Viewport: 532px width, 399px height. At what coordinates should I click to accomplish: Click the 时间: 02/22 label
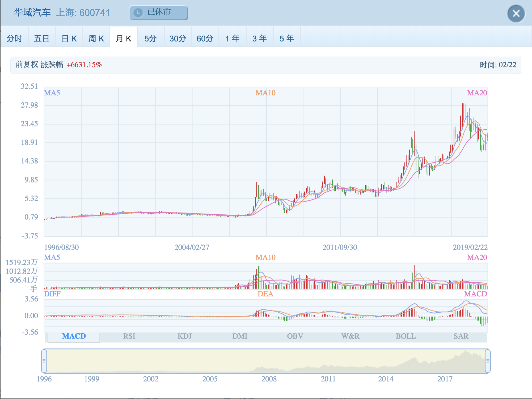498,65
